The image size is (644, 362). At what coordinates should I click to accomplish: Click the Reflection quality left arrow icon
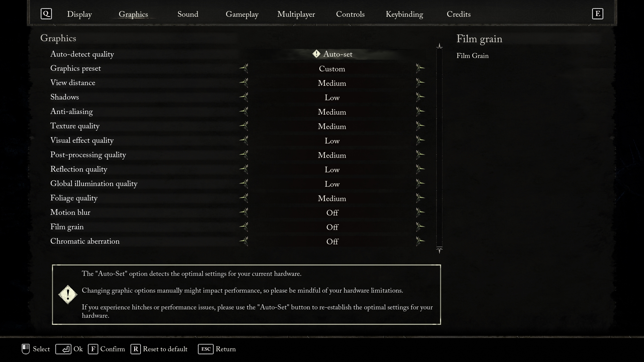click(244, 169)
